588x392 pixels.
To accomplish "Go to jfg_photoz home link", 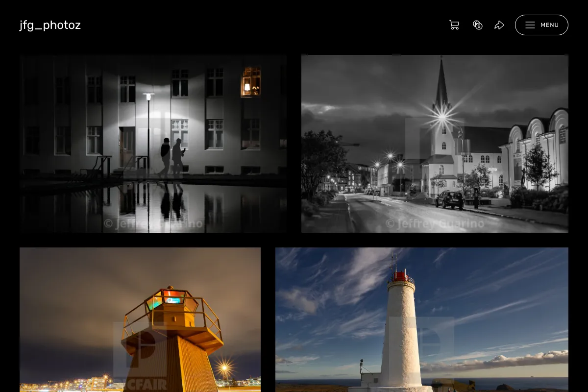I will pyautogui.click(x=50, y=25).
